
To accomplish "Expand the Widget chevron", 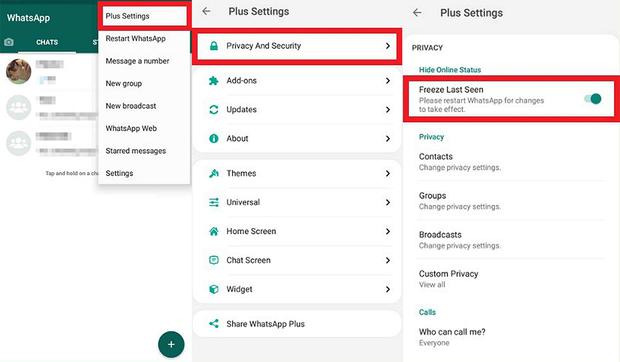I will (x=388, y=289).
